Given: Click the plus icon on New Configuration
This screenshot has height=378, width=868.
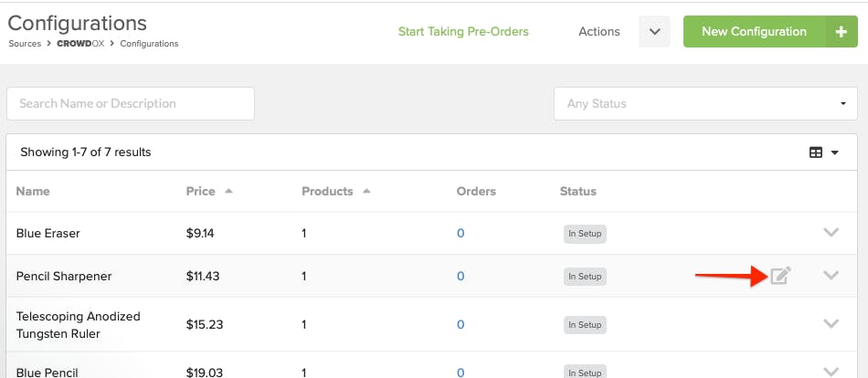Looking at the screenshot, I should point(842,32).
